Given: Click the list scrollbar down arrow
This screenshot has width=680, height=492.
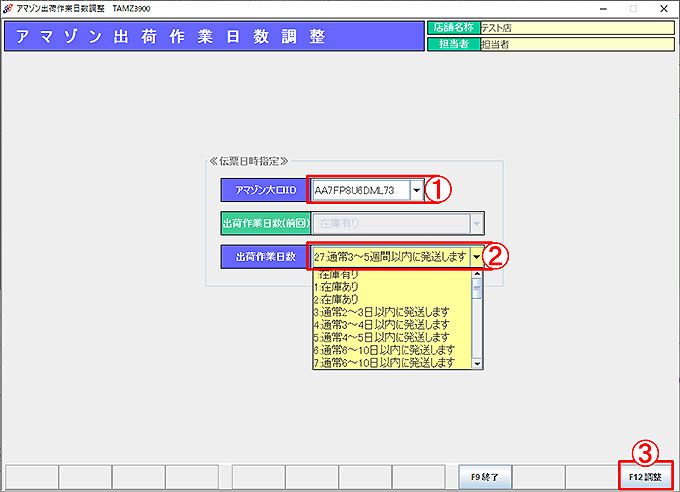Looking at the screenshot, I should [477, 364].
